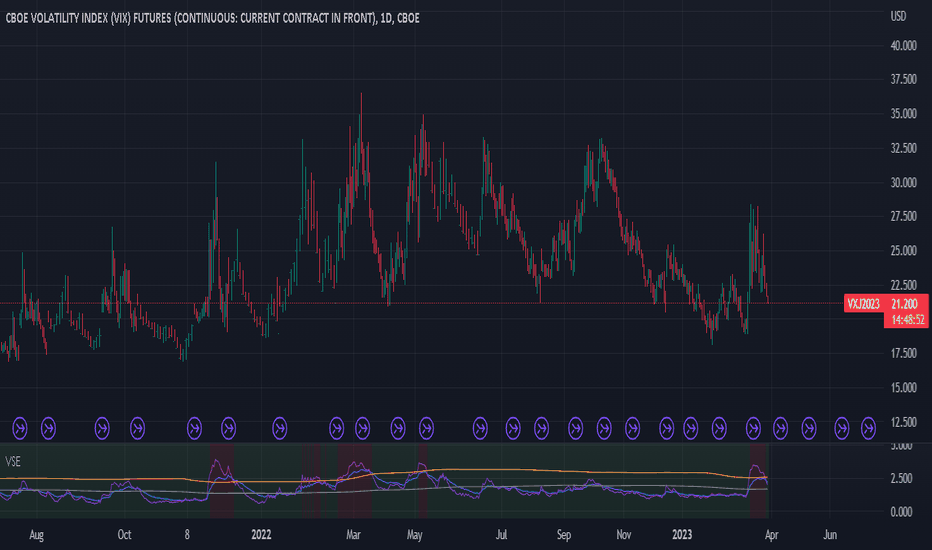This screenshot has height=550, width=932.
Task: Click the 2023 year label on the time axis
Action: click(682, 535)
